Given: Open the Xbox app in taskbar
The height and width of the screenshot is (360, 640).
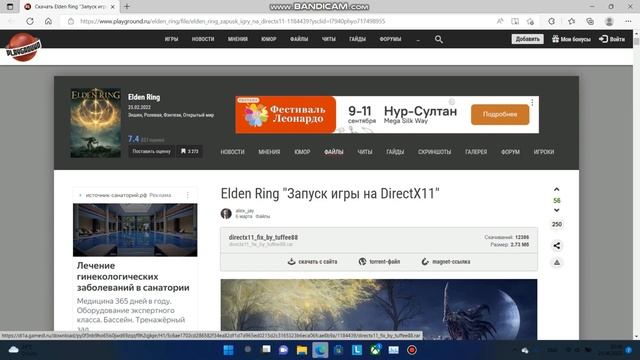Looking at the screenshot, I should click(x=375, y=350).
